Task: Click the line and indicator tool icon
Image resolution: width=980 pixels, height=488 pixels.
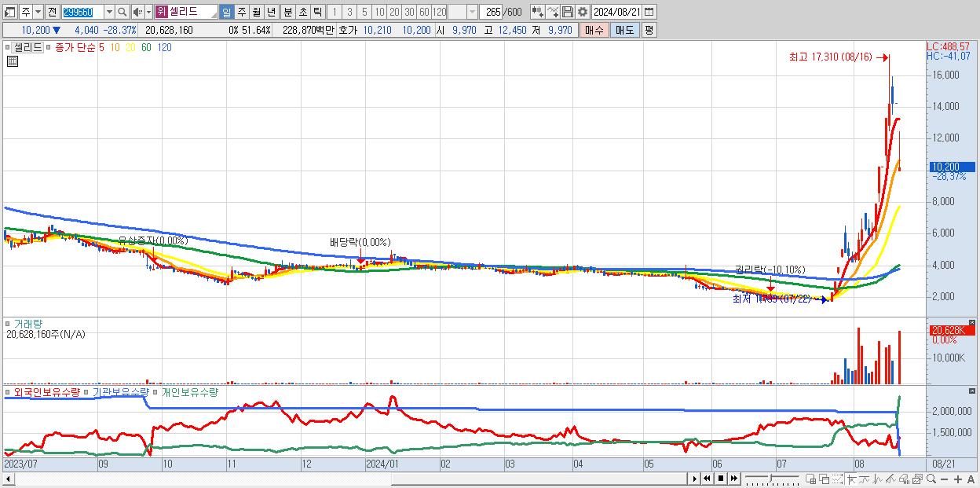Action: [x=553, y=12]
